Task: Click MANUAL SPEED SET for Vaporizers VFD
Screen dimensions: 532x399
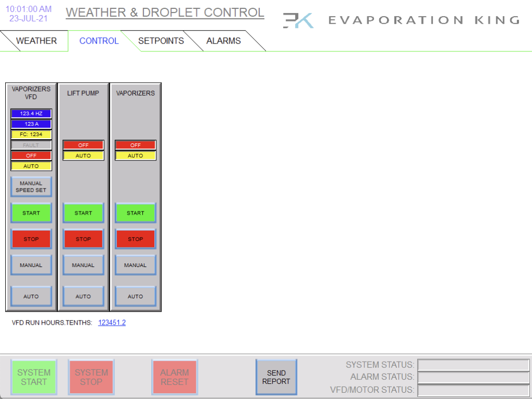Action: (31, 187)
